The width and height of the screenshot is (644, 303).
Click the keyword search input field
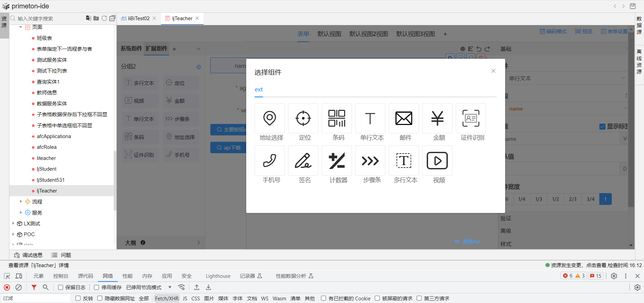pos(47,18)
